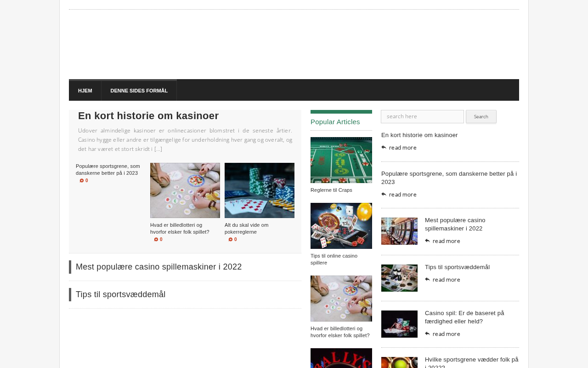Open the DENNE SIDES FORMÅL menu item

click(139, 91)
